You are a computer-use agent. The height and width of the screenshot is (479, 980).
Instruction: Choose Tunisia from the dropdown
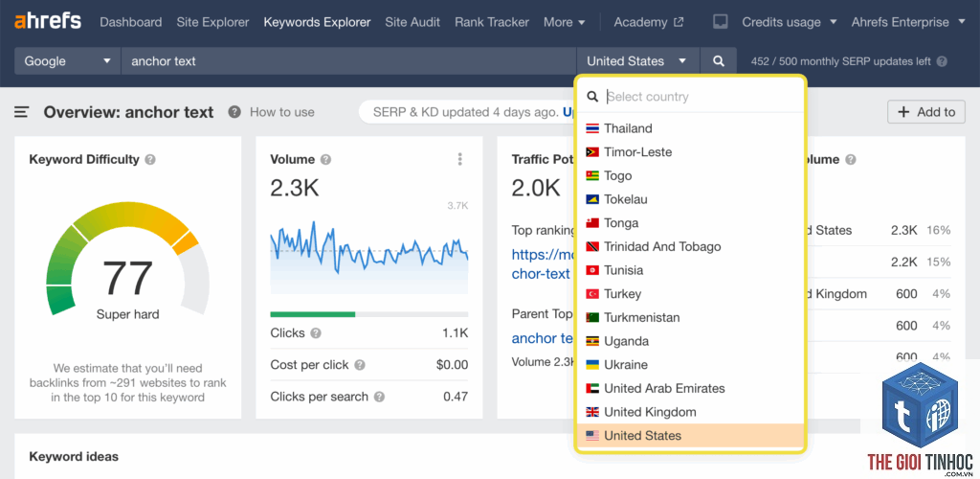[x=691, y=270]
